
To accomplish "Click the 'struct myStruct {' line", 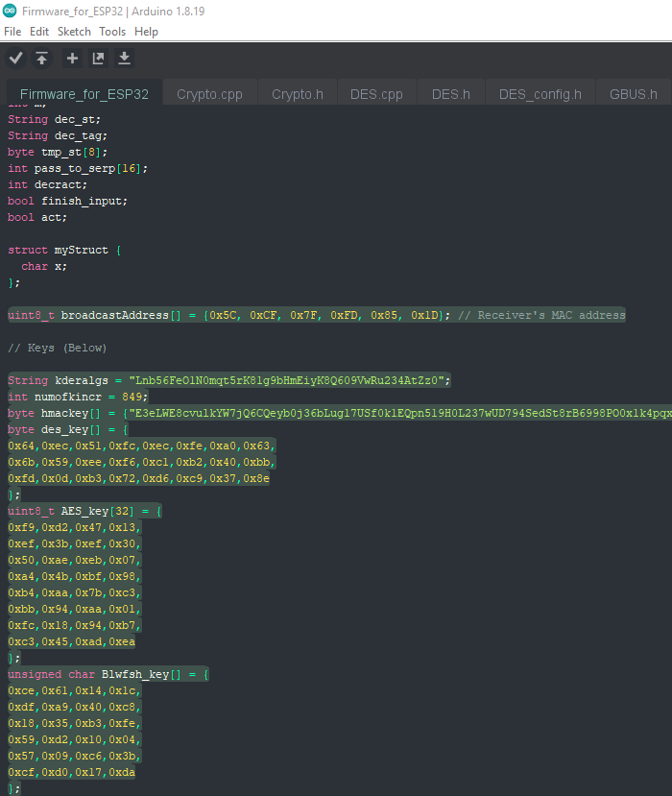I will point(64,250).
